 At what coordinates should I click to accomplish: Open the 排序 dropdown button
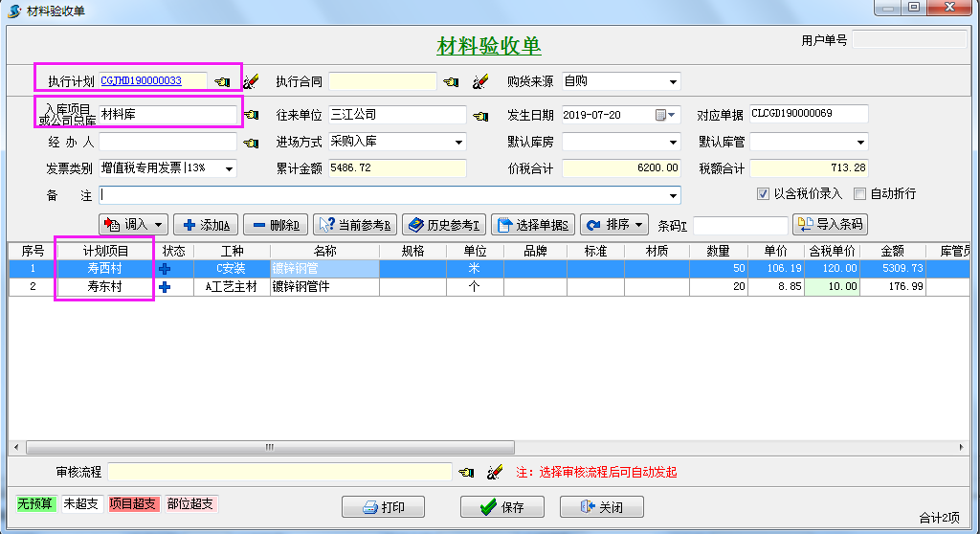pos(614,225)
